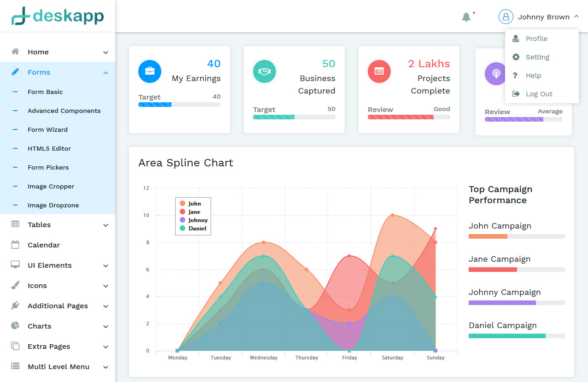Click the My Earnings briefcase icon

(x=149, y=71)
